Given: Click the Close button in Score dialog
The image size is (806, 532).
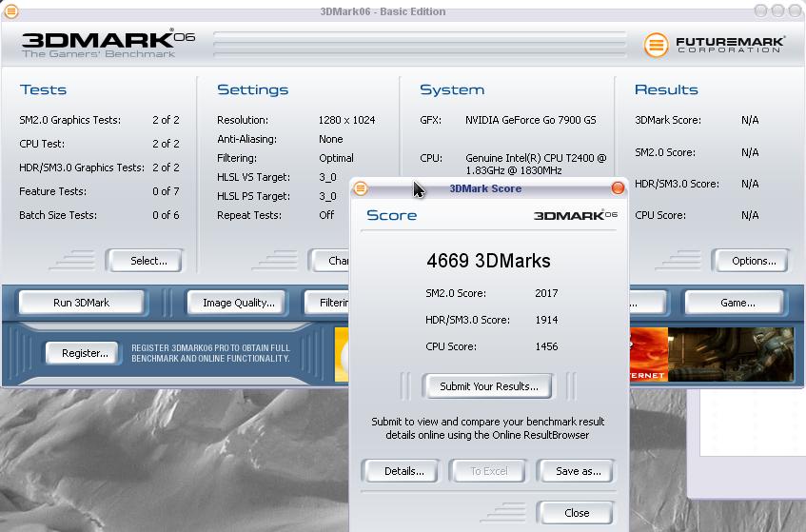Looking at the screenshot, I should (577, 512).
